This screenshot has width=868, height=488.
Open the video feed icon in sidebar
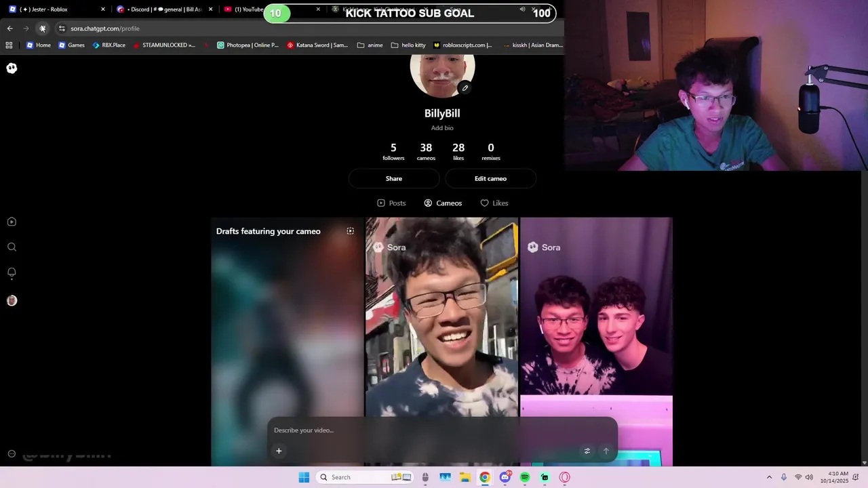(x=12, y=222)
